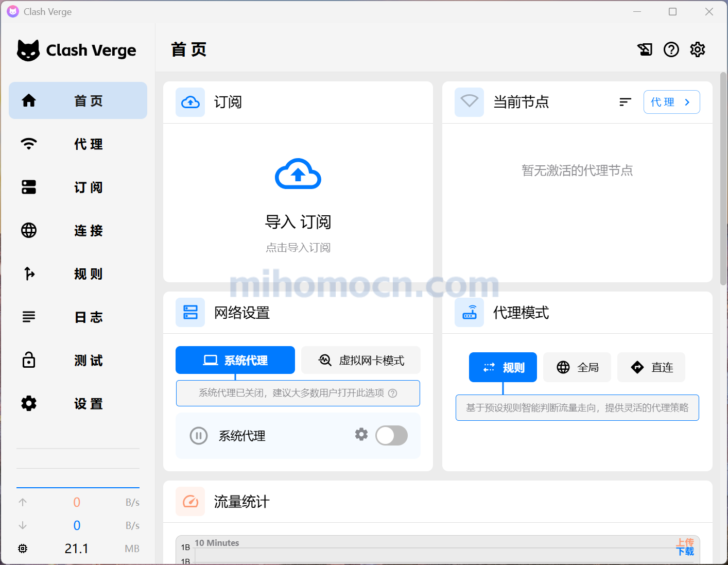Screen dimensions: 728x565
Task: Click the 订阅 card cloud upload icon
Action: point(190,102)
